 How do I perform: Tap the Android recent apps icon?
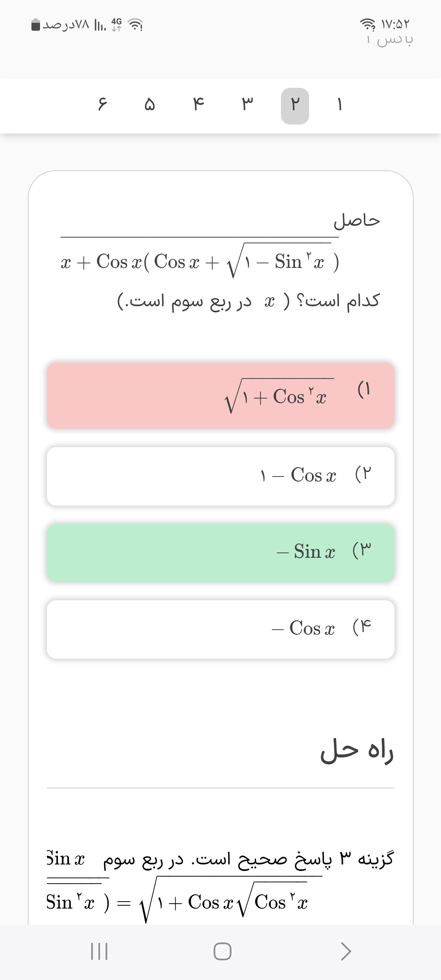tap(98, 951)
